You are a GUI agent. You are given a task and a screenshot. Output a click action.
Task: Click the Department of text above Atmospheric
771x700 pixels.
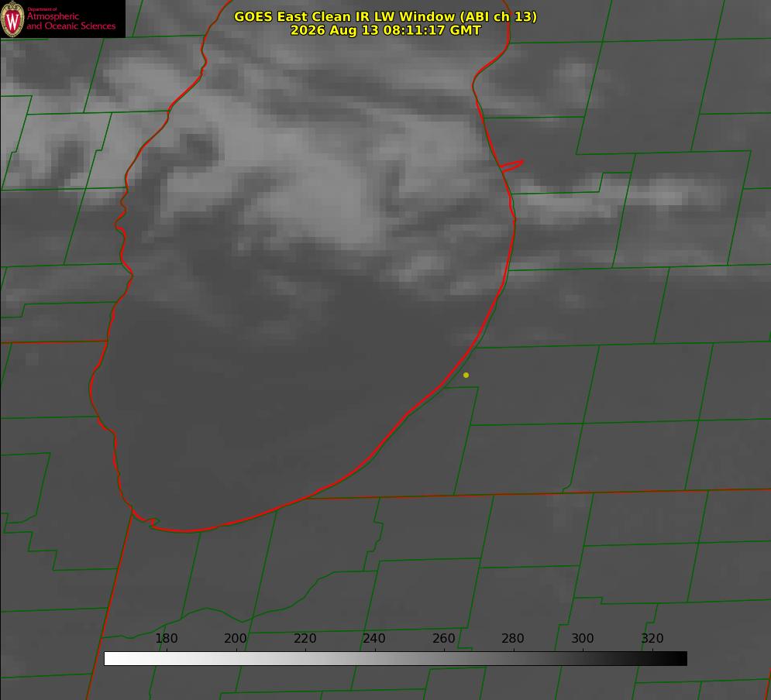tap(43, 9)
